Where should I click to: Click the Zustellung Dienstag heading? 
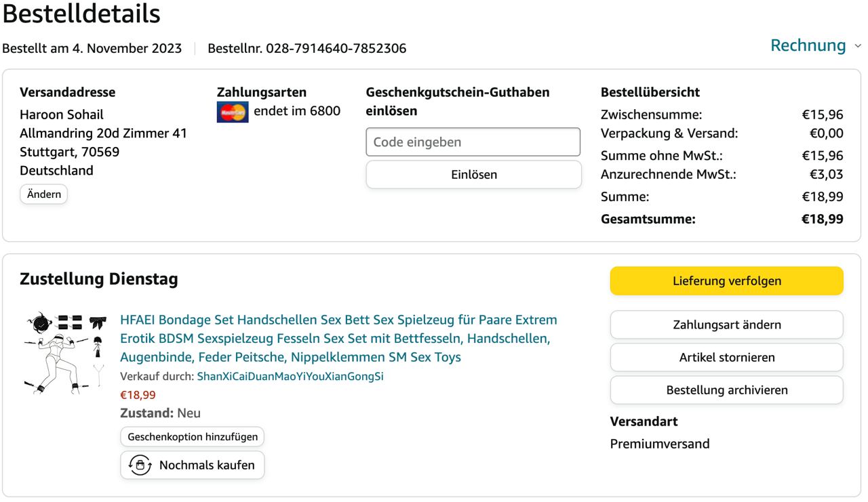point(99,279)
